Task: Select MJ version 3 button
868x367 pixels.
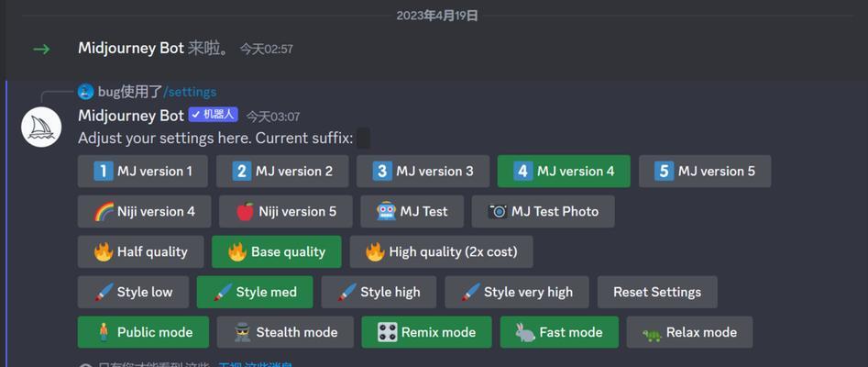Action: pyautogui.click(x=423, y=172)
